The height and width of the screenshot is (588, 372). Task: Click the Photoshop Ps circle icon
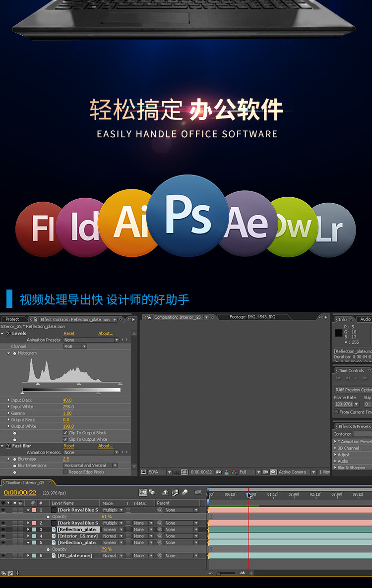(x=187, y=215)
